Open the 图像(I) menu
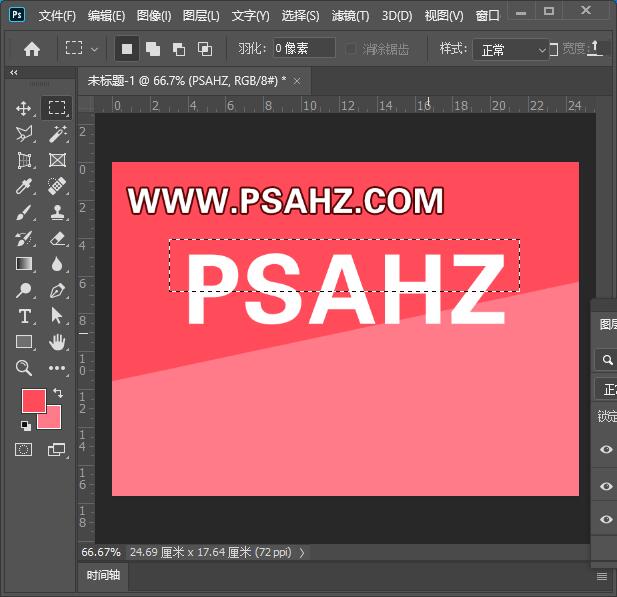Screen dimensions: 617x597 point(154,16)
